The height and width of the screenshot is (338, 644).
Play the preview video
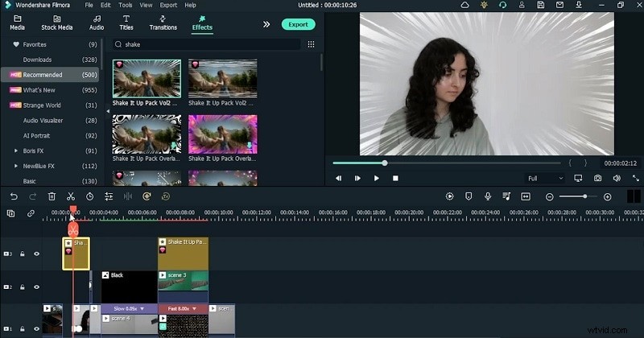(x=376, y=178)
